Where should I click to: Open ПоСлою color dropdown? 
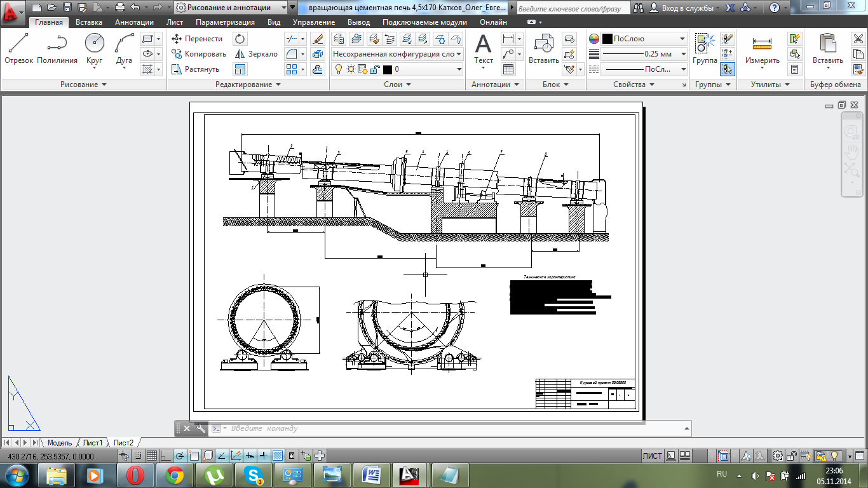pos(644,39)
